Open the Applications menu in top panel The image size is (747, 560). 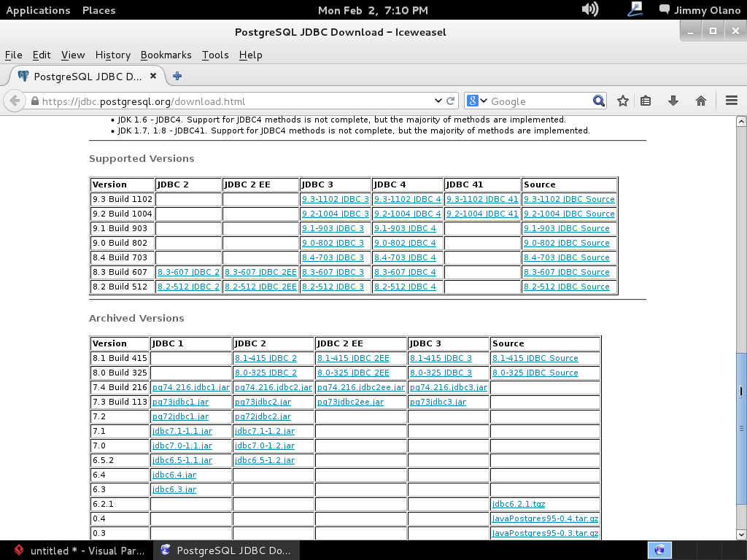38,10
